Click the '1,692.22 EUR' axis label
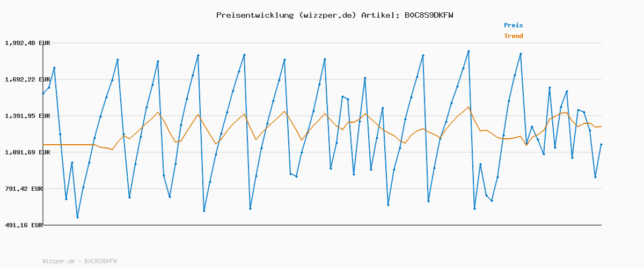Screen dimensions: 644x268 click(27, 79)
